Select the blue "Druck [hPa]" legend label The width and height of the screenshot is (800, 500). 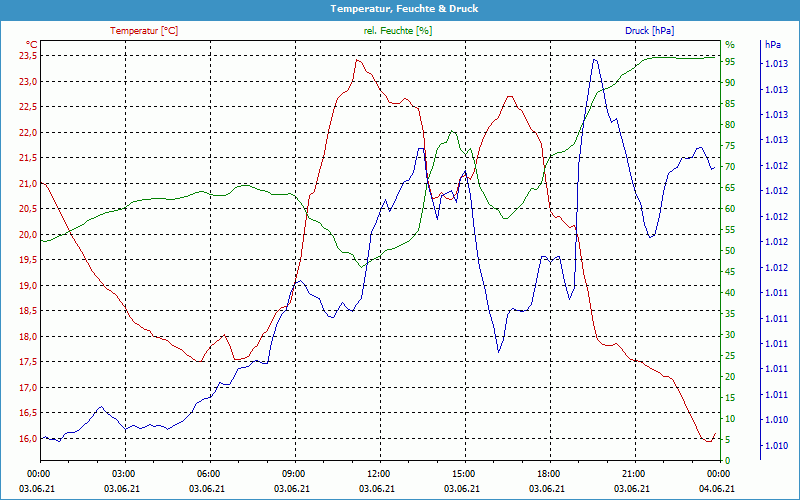[x=649, y=31]
